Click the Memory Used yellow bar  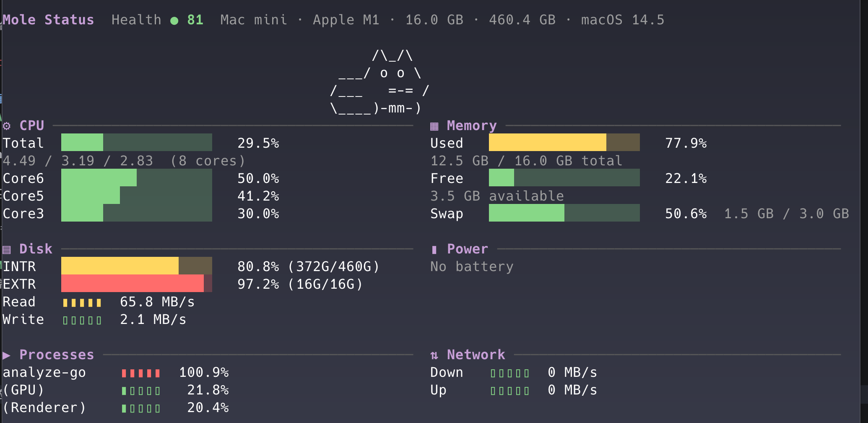point(547,143)
